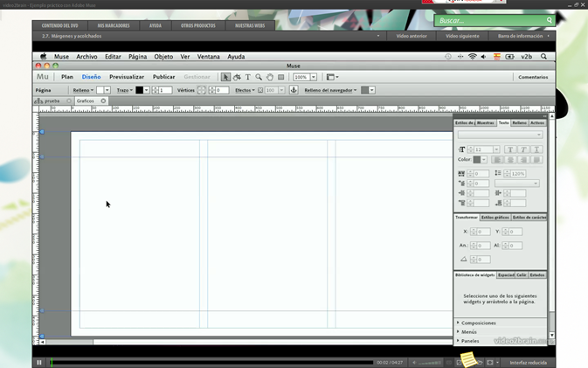The height and width of the screenshot is (368, 588).
Task: Open the font family dropdown in Texto panel
Action: pyautogui.click(x=500, y=135)
